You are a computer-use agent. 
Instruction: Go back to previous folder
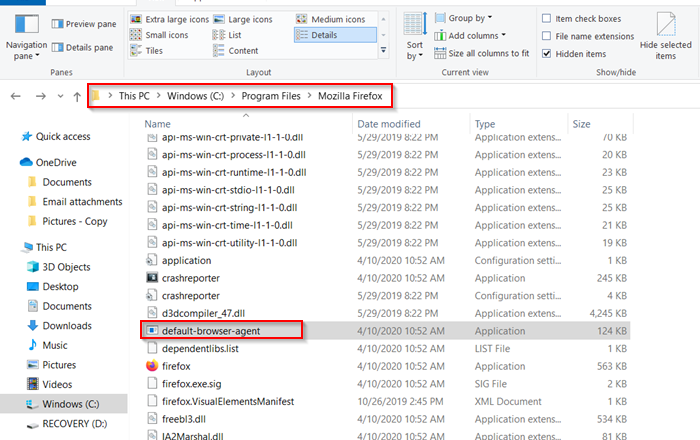click(x=16, y=96)
